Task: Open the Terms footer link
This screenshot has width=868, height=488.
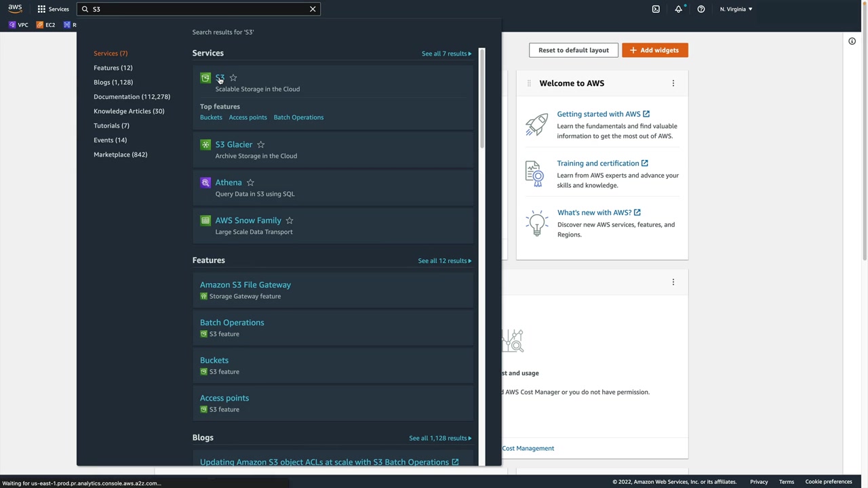Action: tap(787, 482)
